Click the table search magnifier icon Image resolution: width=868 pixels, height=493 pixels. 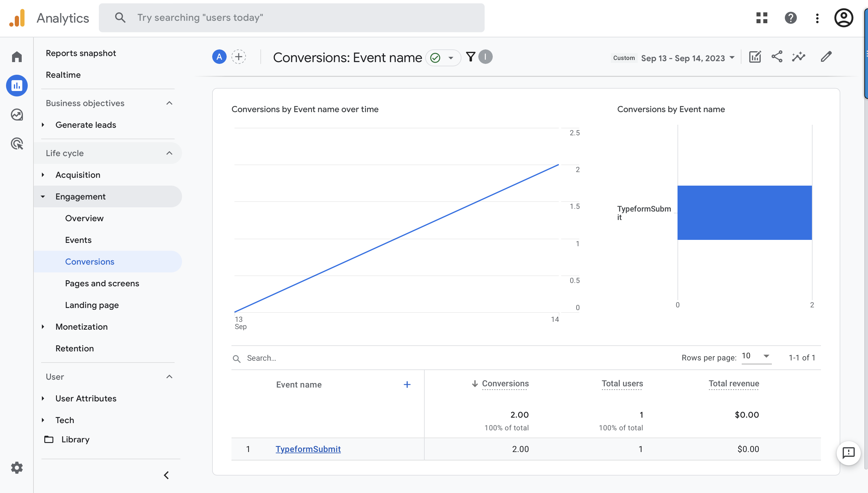click(x=237, y=359)
